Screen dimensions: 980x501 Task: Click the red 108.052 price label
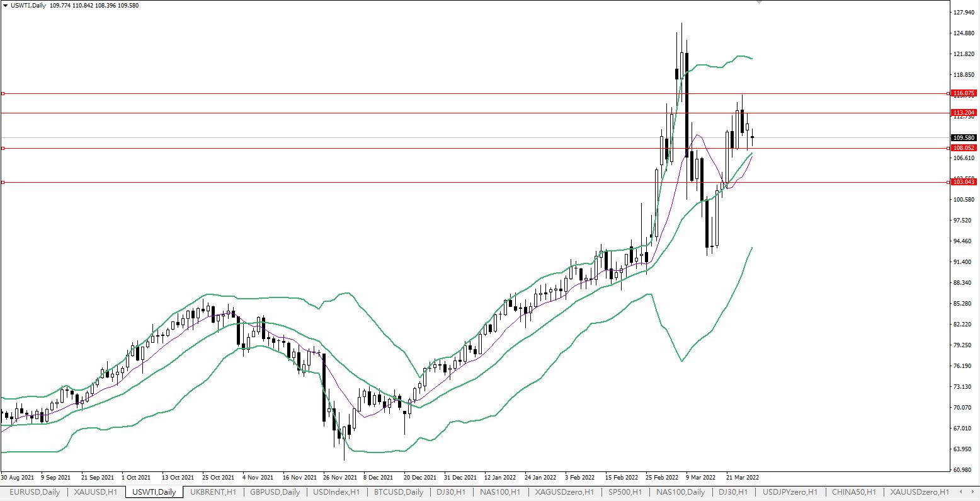pos(964,147)
